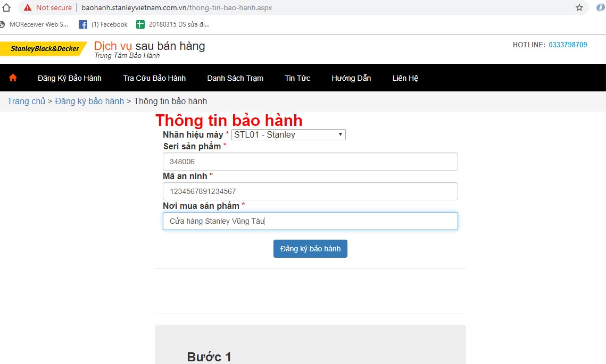This screenshot has width=606, height=364.
Task: Go to Danh Sách Trạm page
Action: coord(235,78)
